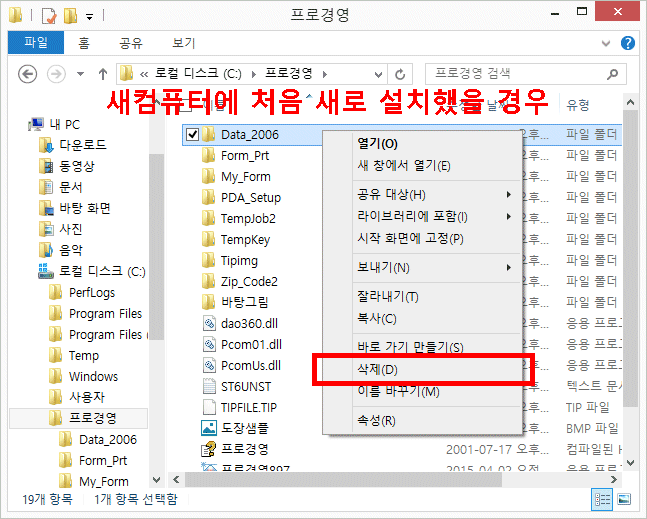Click the Properties quick access toolbar icon
The image size is (647, 519).
point(49,17)
